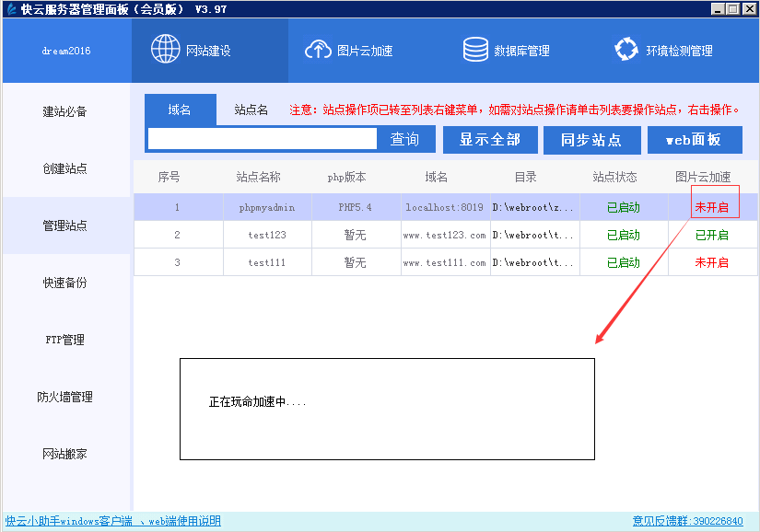Click 已启动 status in the test111 row
Image resolution: width=760 pixels, height=532 pixels.
(x=624, y=263)
